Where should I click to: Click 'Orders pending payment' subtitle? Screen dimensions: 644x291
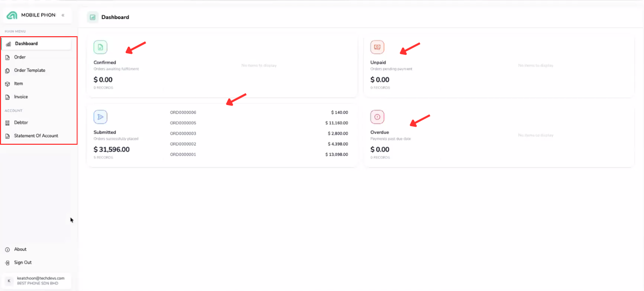391,69
